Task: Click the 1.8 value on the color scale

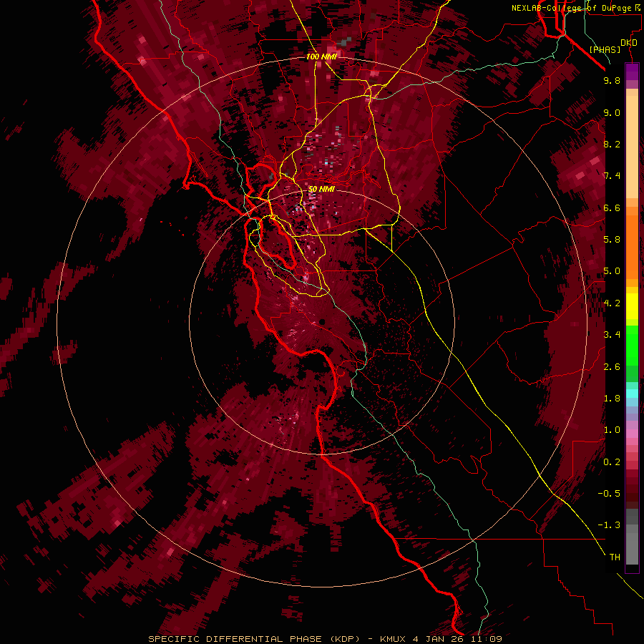Action: [x=612, y=399]
